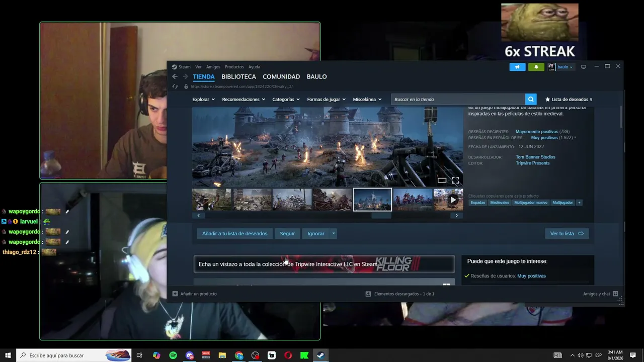Open the Ayuda menu

click(254, 67)
